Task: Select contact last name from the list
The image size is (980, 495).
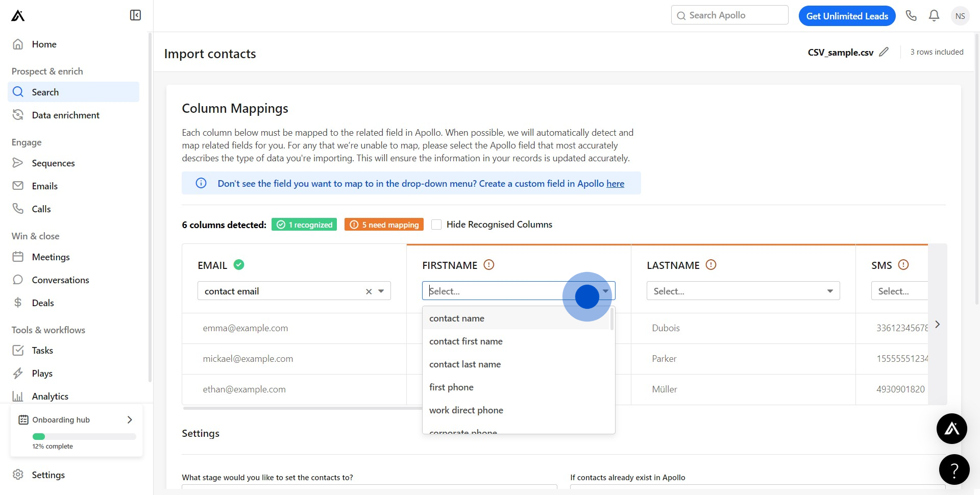Action: pos(464,364)
